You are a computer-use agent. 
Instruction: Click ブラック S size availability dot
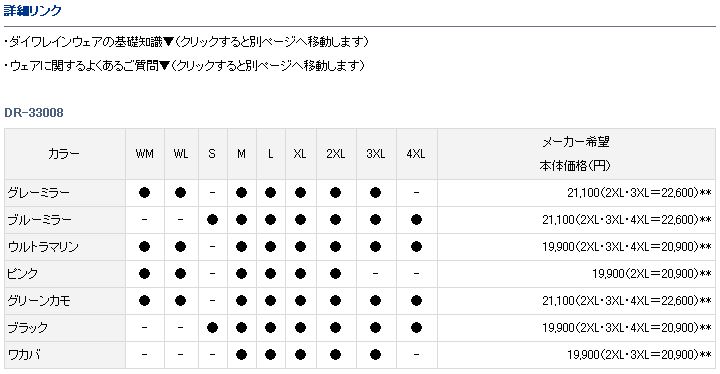point(212,328)
